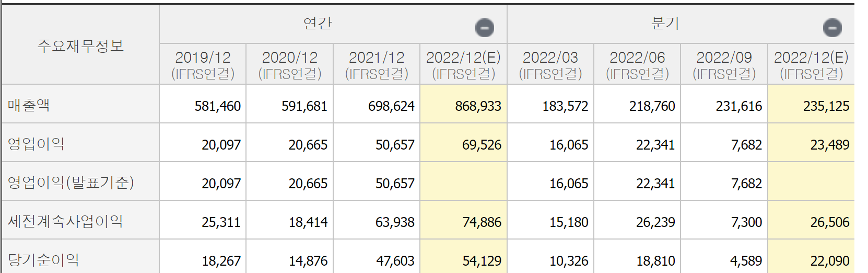Click the 영업이익 row label

point(36,144)
